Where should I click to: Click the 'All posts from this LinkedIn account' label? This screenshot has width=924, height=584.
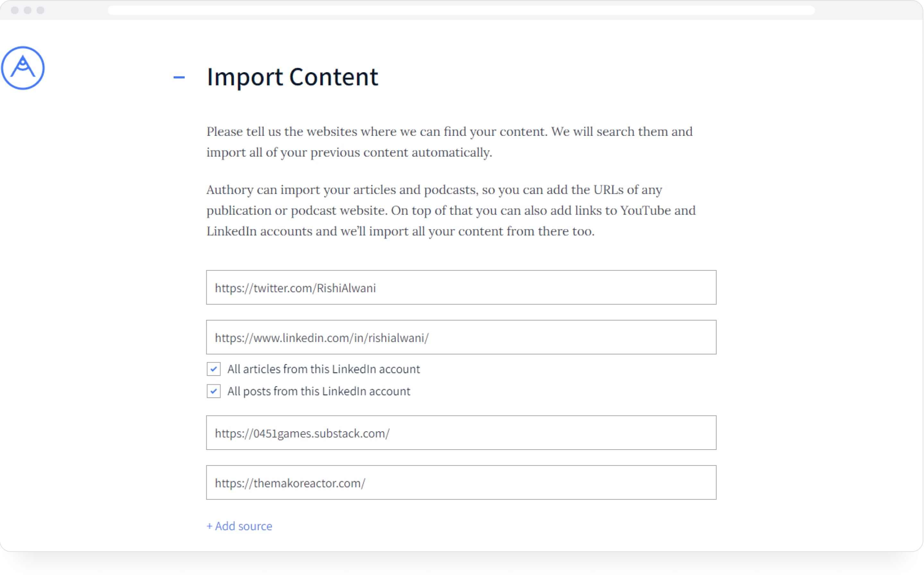(319, 391)
